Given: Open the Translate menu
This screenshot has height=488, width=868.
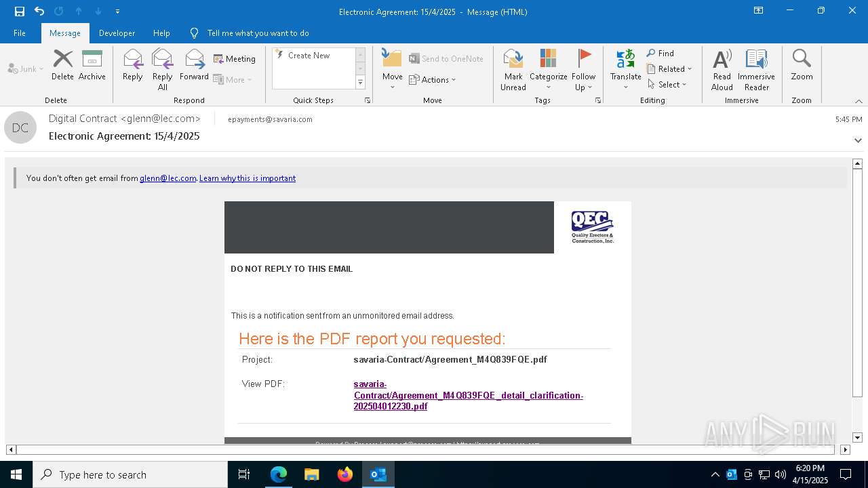Looking at the screenshot, I should (x=626, y=70).
